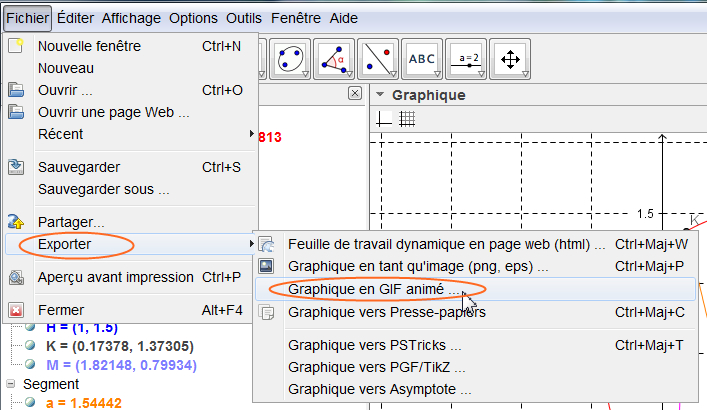Collapse the Segment tree group

[10, 384]
